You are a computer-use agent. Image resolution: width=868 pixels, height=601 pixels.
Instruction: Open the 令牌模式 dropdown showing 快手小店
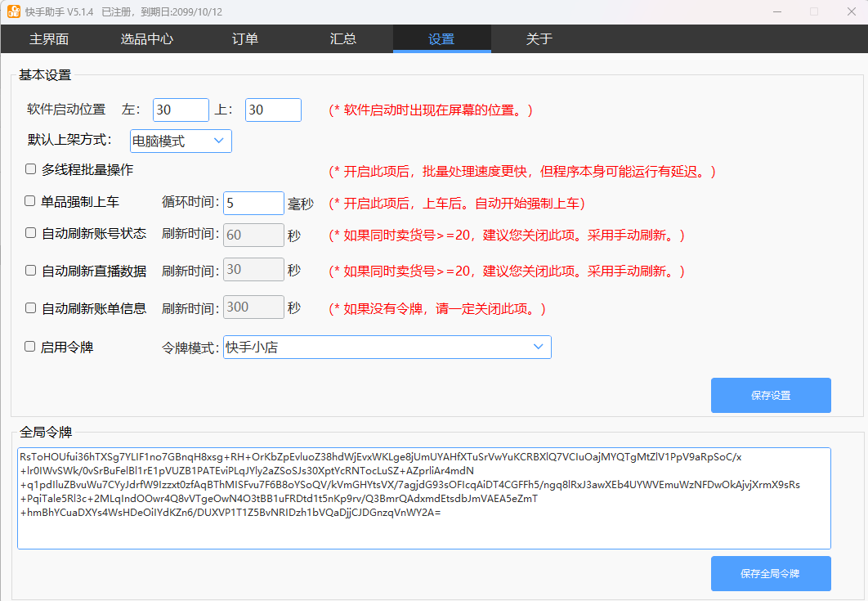[x=387, y=348]
